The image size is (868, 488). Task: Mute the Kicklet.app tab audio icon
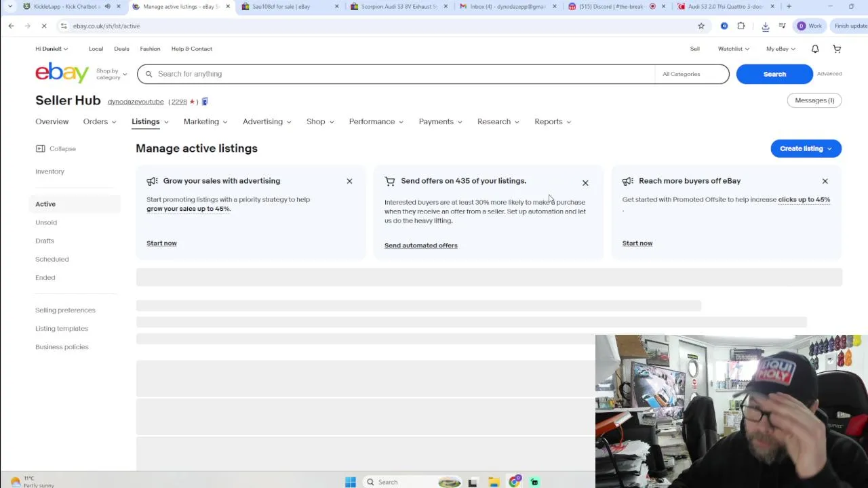[107, 6]
